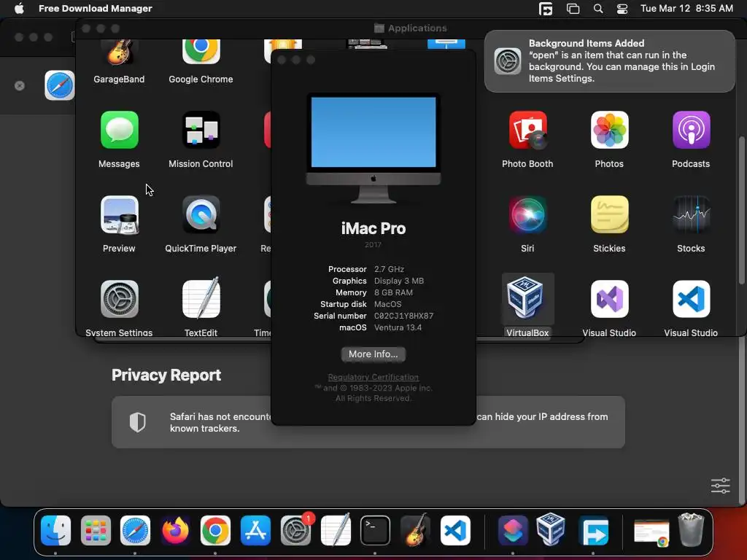Open Visual Studio purple icon in Applications
Image resolution: width=747 pixels, height=560 pixels.
click(609, 299)
